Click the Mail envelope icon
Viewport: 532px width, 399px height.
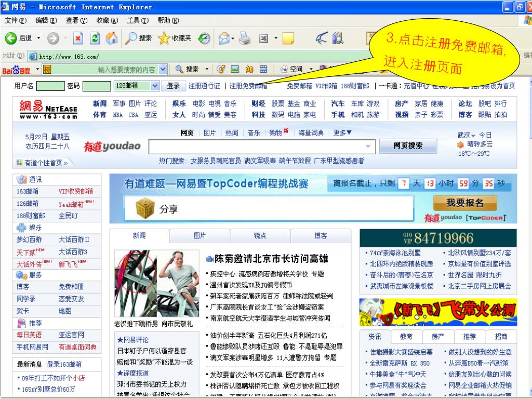click(x=224, y=38)
